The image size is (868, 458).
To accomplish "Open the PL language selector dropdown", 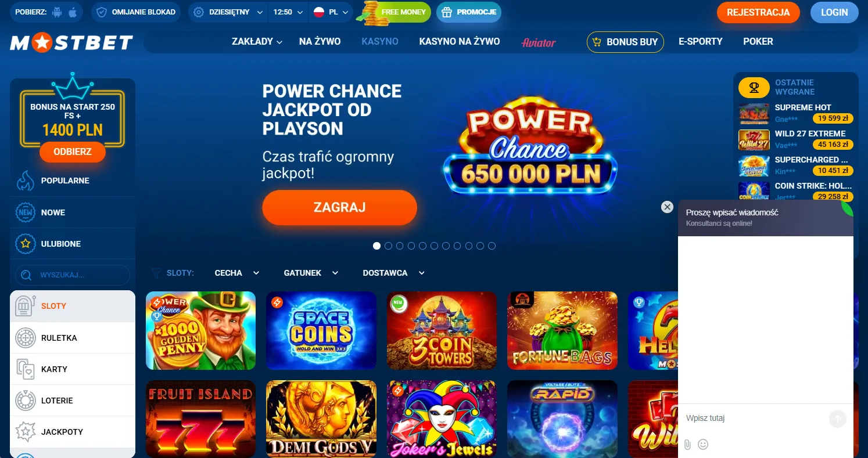I will [x=331, y=12].
